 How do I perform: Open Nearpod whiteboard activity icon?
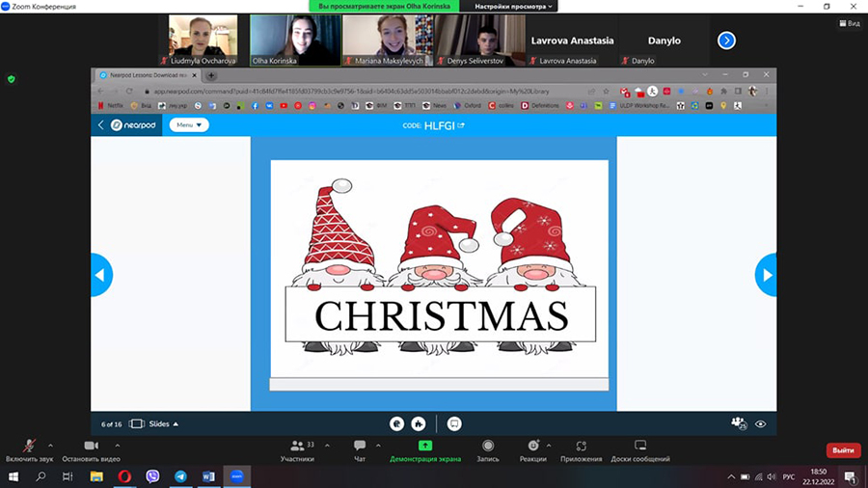coord(397,423)
